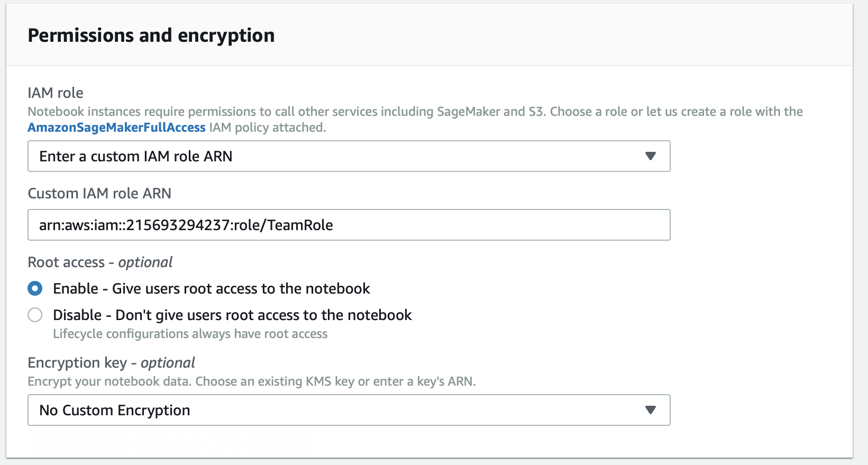Click the 'Enable - Give users root access' label
This screenshot has height=465, width=868.
pos(211,288)
